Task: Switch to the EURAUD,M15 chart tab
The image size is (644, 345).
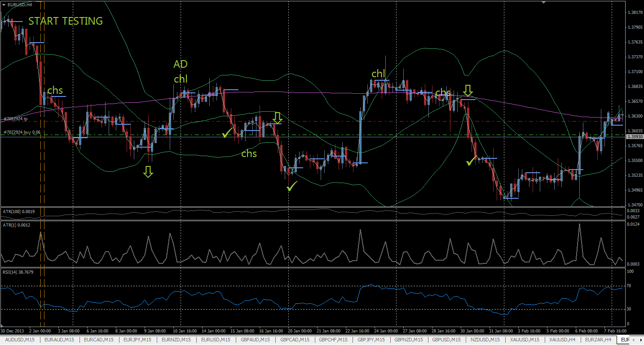Action: coord(60,340)
